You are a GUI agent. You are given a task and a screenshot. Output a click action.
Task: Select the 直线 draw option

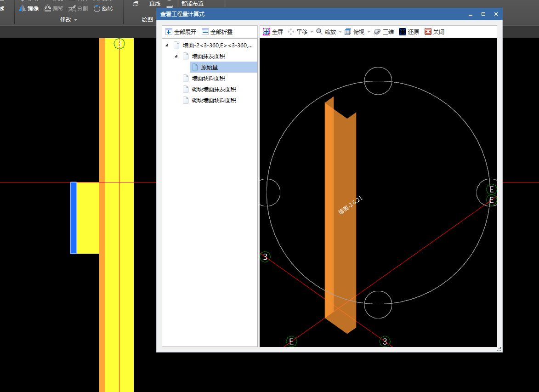[x=155, y=3]
